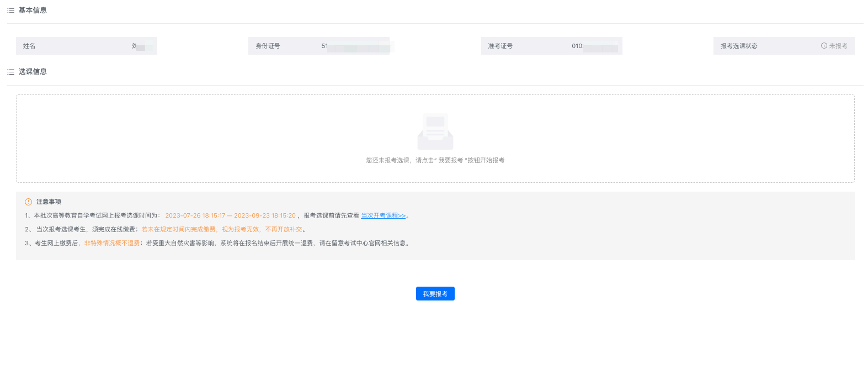Select the 选课信息 section heading
Viewport: 868px width, 380px height.
(x=33, y=72)
